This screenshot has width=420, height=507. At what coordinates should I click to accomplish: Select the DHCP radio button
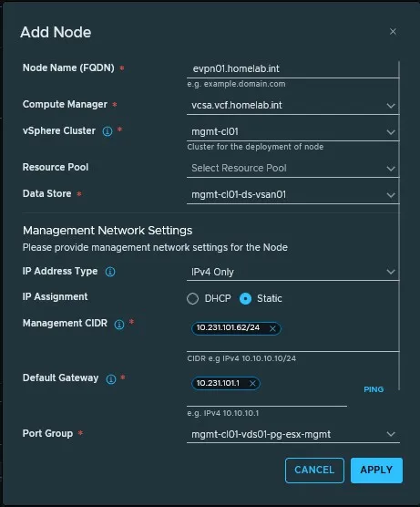(x=192, y=298)
